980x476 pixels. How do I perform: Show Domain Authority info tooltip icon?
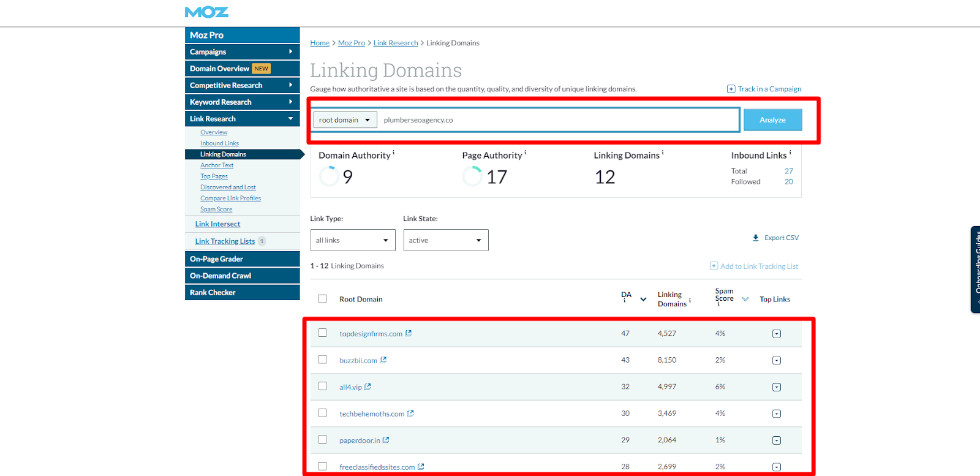click(394, 152)
